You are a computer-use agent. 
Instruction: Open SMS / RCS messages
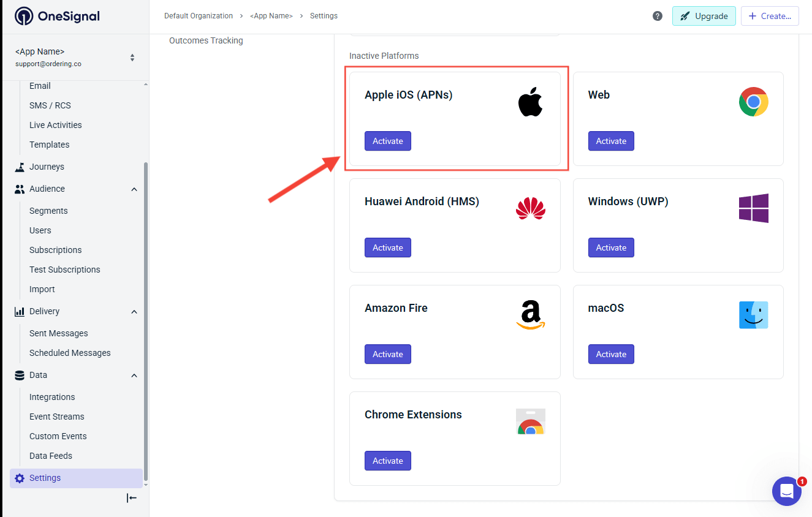pos(50,105)
